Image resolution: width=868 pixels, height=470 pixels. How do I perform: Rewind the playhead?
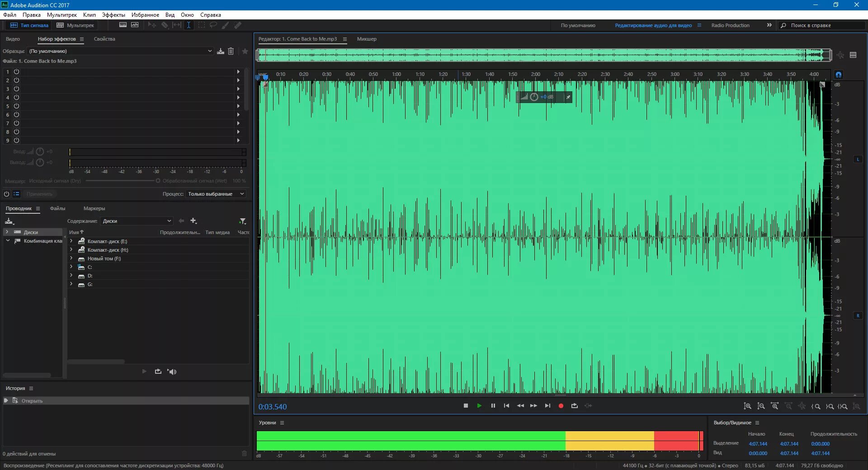[x=520, y=406]
